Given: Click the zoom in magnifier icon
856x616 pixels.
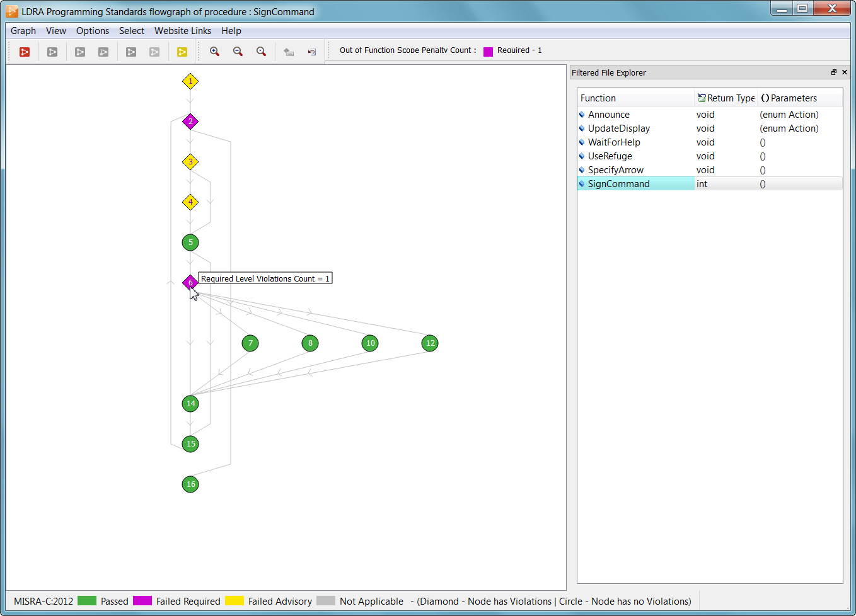Looking at the screenshot, I should coord(214,52).
